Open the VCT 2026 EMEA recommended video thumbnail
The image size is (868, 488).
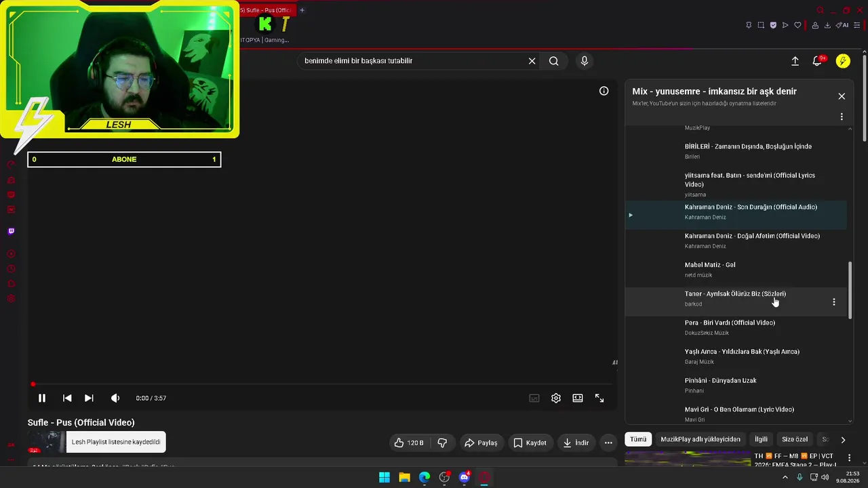(x=687, y=460)
